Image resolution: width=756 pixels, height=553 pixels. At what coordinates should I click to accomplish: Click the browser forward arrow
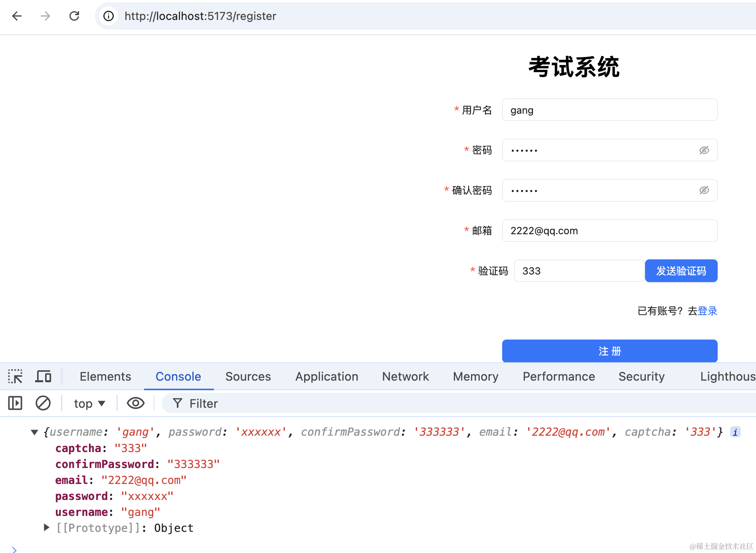(x=46, y=16)
